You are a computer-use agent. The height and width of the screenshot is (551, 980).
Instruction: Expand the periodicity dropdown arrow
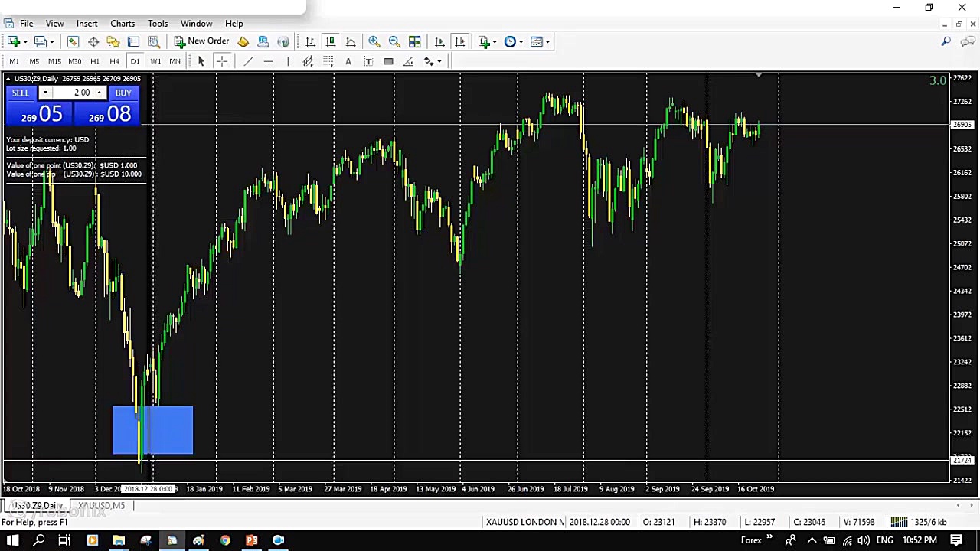coord(521,42)
